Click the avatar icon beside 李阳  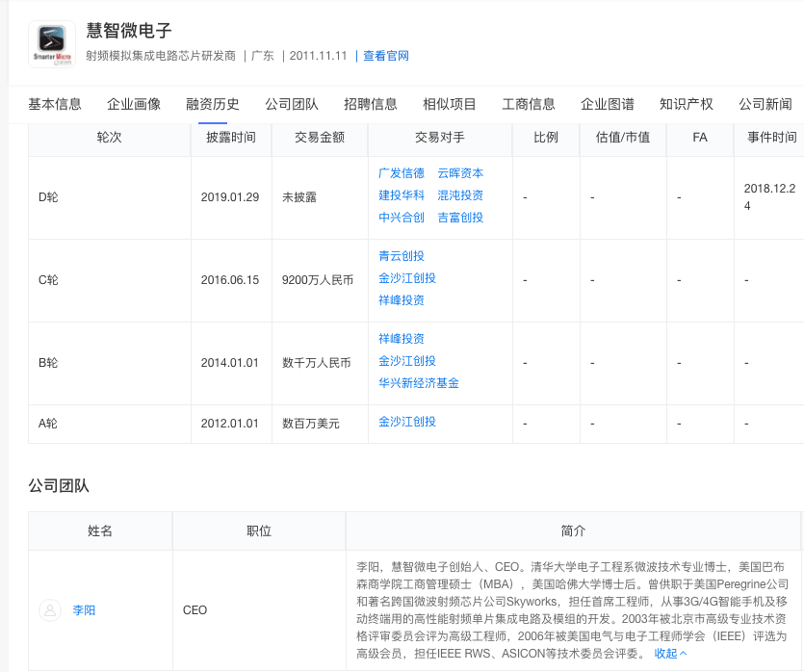(50, 610)
